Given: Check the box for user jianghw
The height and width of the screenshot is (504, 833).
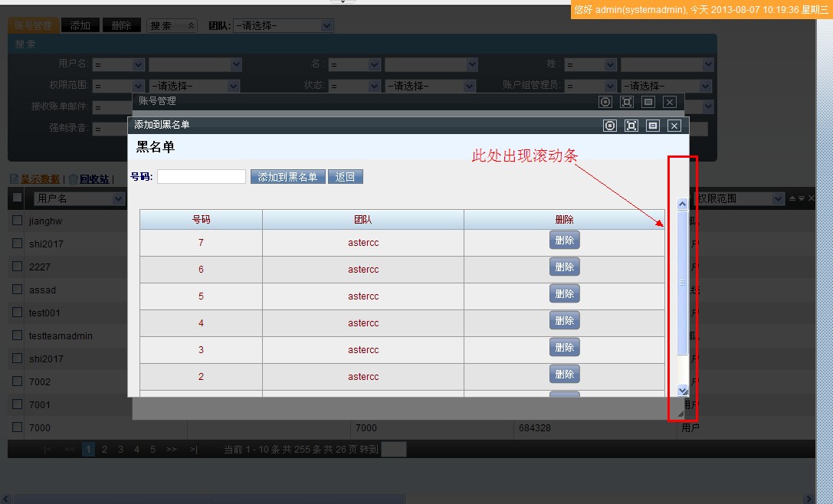Looking at the screenshot, I should coord(17,221).
